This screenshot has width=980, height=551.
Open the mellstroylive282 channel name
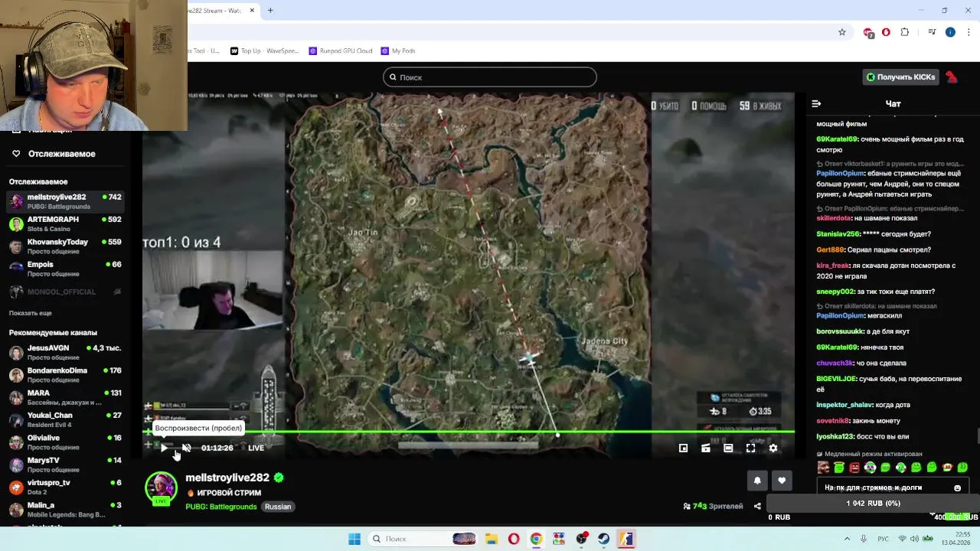click(227, 478)
